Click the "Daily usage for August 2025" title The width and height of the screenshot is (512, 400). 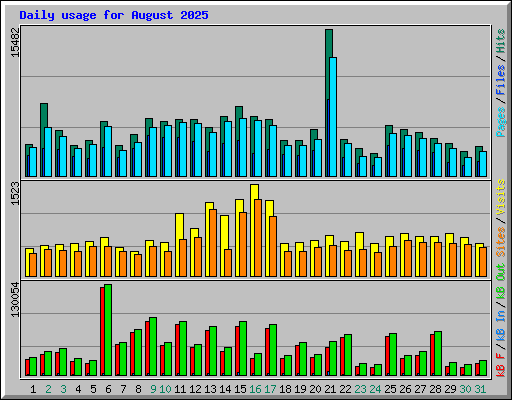114,15
